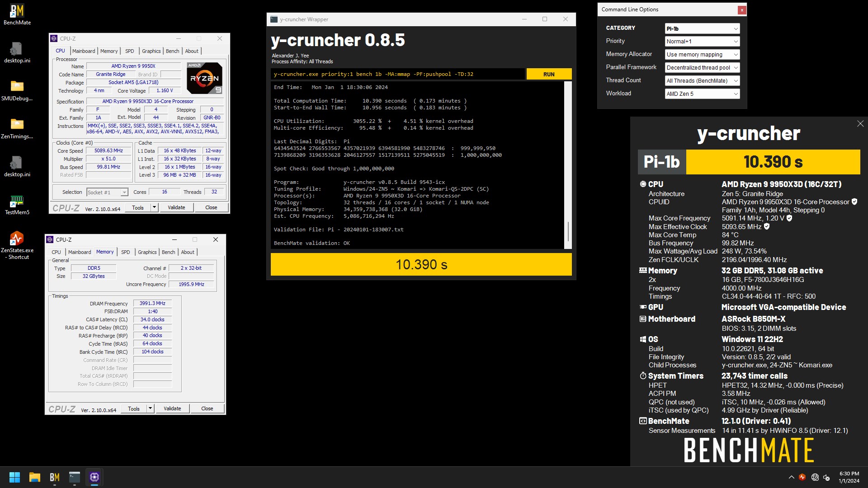The image size is (868, 488).
Task: Click the red ZenStates tray icon
Action: tap(802, 477)
